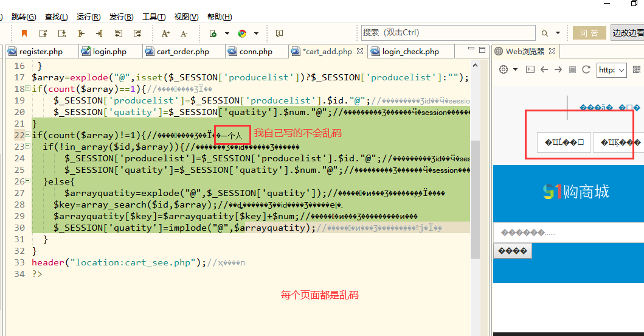Open the 视图(V) menu
Viewport: 644px width, 336px height.
186,17
